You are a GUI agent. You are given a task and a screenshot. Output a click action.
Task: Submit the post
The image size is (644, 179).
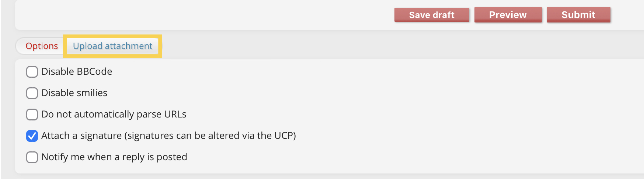point(578,15)
